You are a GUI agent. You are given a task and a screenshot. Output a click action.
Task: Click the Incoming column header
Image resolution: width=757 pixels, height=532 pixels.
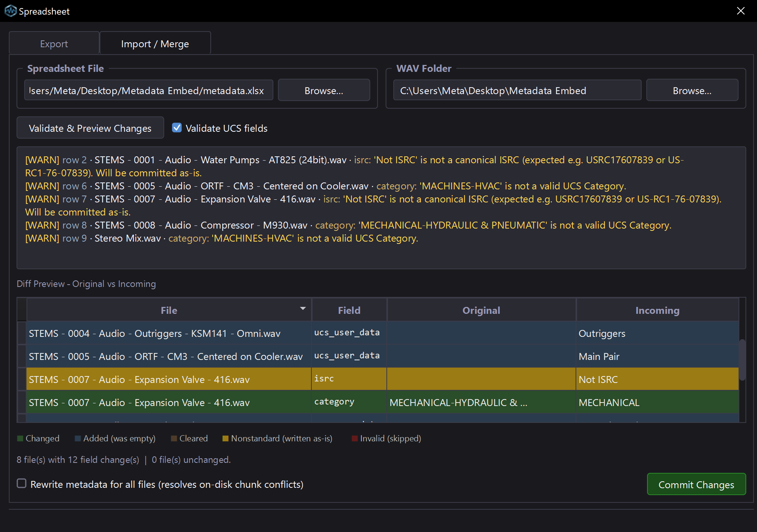pos(657,310)
